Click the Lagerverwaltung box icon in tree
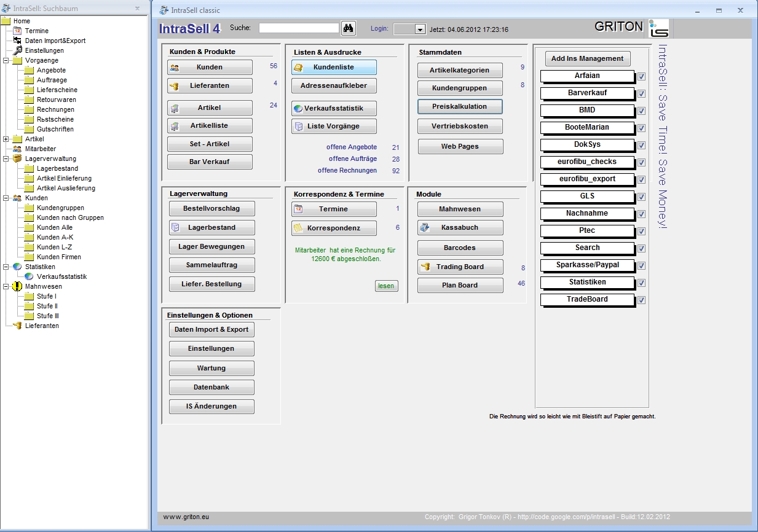The image size is (758, 532). click(x=17, y=158)
